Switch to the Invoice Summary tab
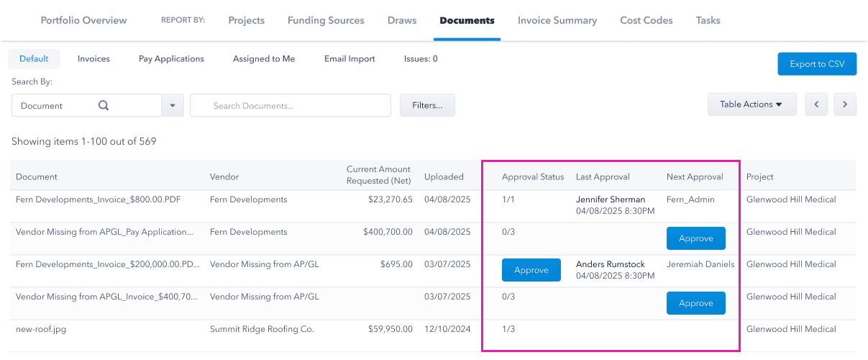This screenshot has height=360, width=868. point(557,20)
